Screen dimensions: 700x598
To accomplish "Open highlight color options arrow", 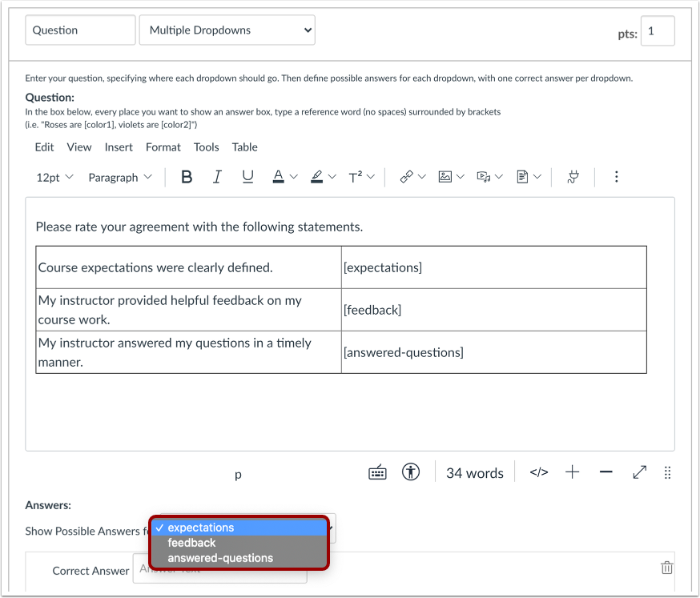I will (332, 177).
